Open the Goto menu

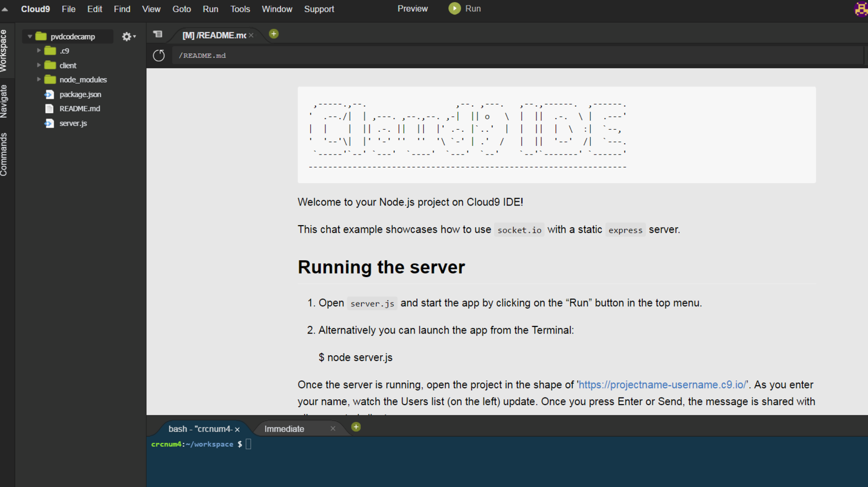point(182,9)
